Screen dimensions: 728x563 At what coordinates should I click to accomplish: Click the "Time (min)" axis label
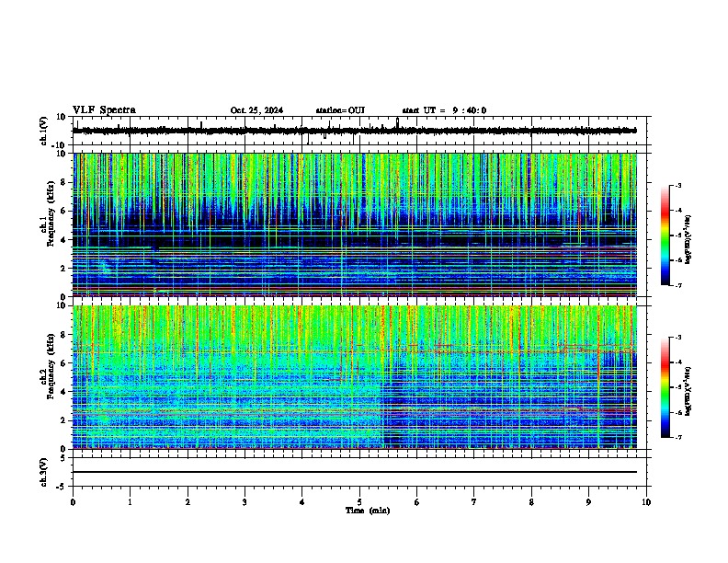[368, 511]
